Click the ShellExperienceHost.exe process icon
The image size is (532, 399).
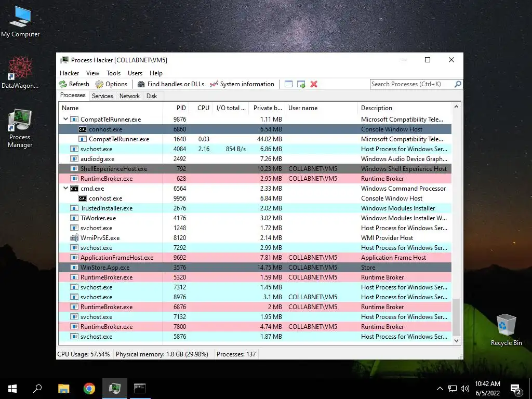[x=74, y=169]
